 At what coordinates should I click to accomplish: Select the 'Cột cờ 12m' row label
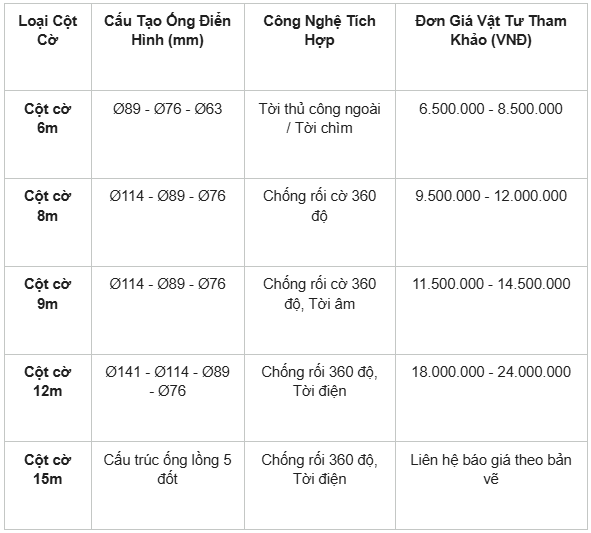(47, 381)
